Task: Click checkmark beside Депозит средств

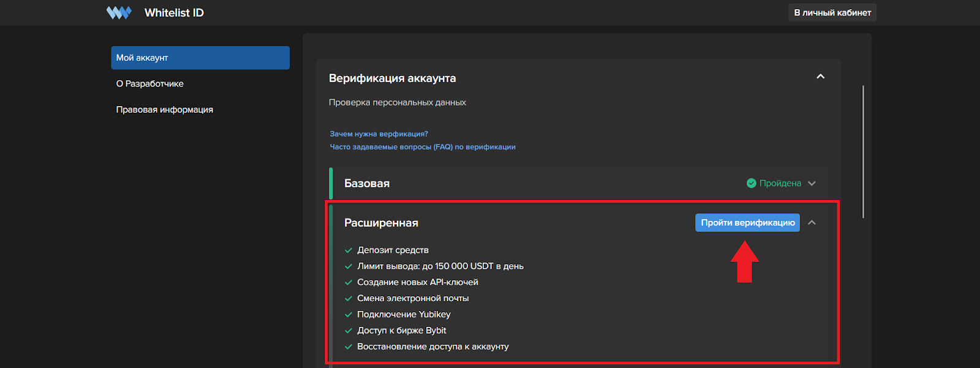Action: [349, 250]
